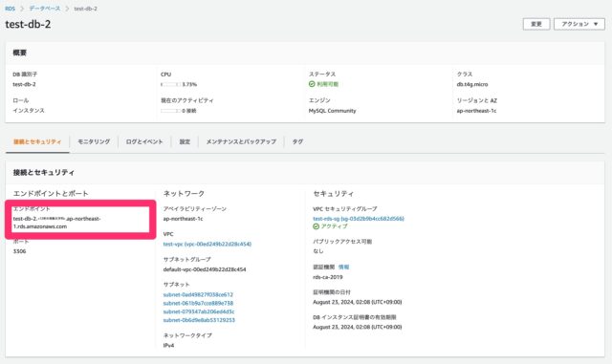Click the green アクティブ check icon under security group
The image size is (612, 364).
[x=316, y=226]
